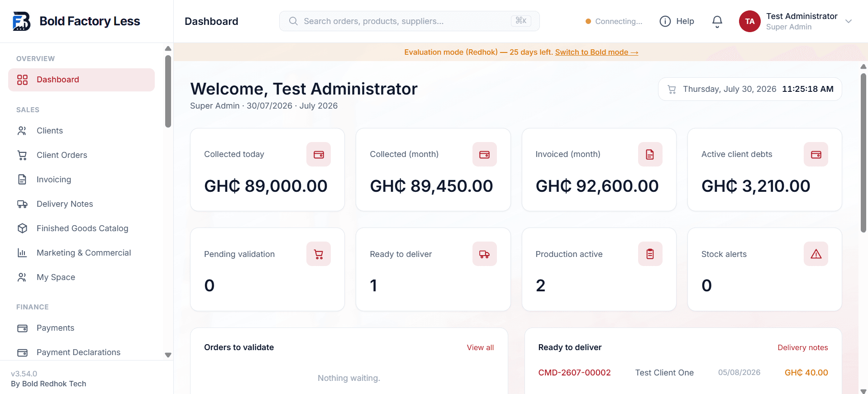This screenshot has height=394, width=868.
Task: Click the Thursday, July 30, 2026 date
Action: tap(730, 89)
